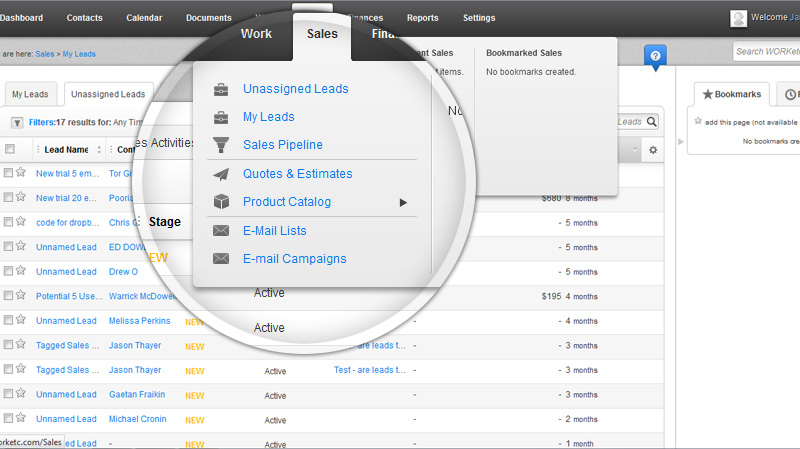Toggle the select-all checkbox in table header
The image size is (800, 449).
pyautogui.click(x=10, y=149)
